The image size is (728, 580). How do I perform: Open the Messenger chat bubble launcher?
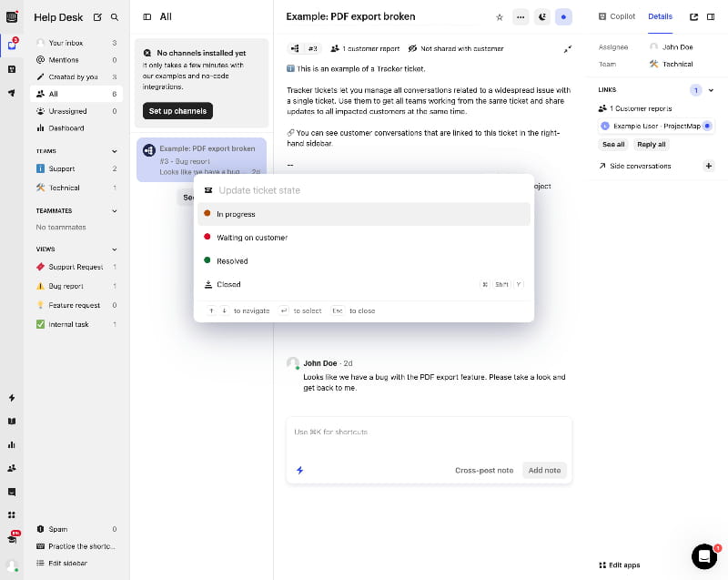pyautogui.click(x=703, y=555)
